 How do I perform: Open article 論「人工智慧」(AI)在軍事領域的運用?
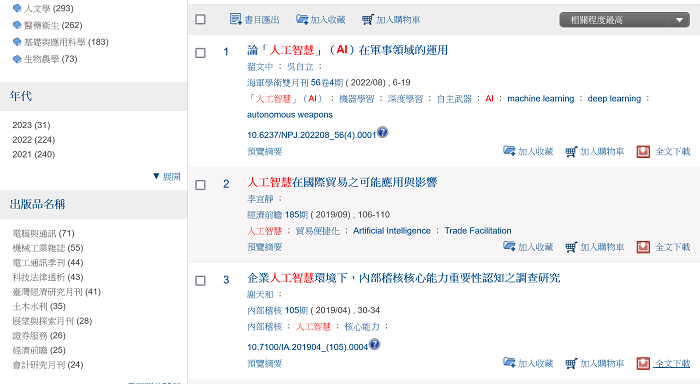[x=347, y=50]
